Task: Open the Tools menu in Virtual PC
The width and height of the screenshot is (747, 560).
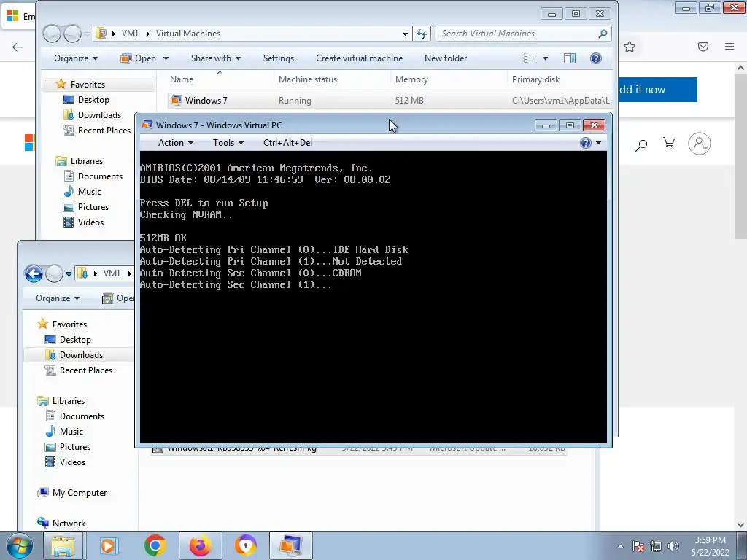Action: (228, 143)
